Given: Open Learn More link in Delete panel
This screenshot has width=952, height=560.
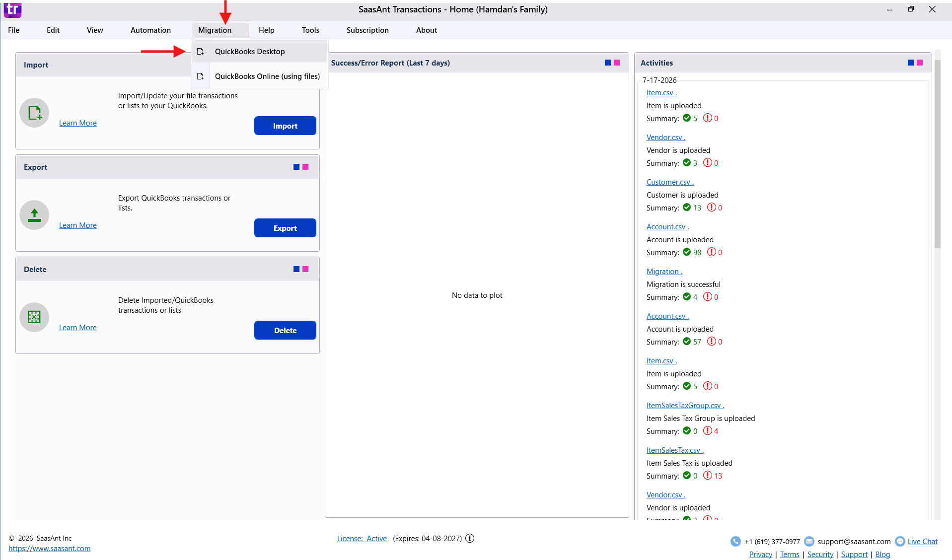Looking at the screenshot, I should click(78, 328).
